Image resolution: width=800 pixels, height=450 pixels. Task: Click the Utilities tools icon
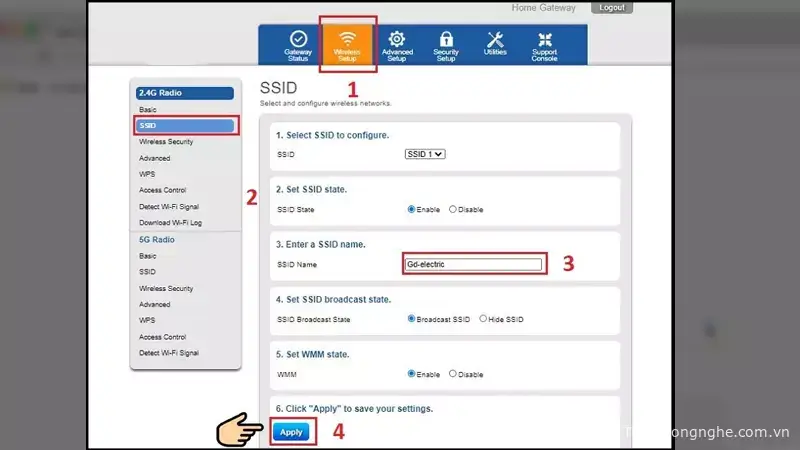tap(495, 40)
